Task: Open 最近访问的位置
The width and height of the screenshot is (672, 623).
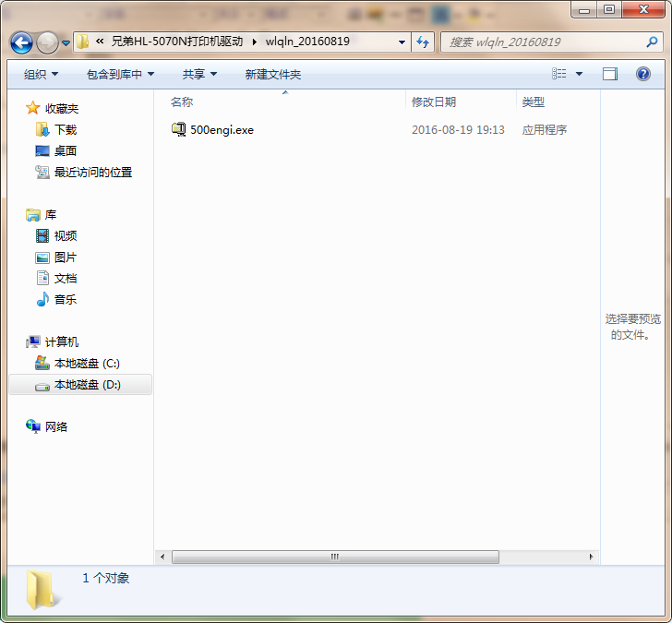Action: click(x=93, y=173)
